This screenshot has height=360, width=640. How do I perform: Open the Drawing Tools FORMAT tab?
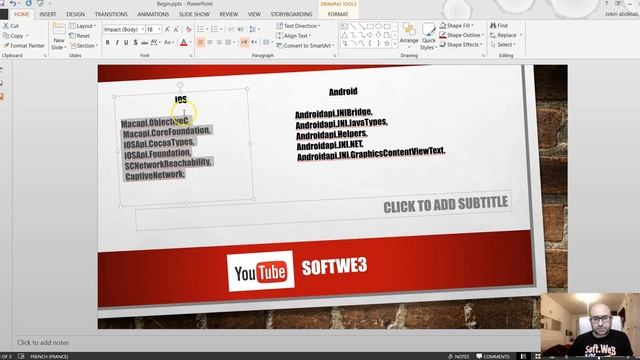pos(338,14)
